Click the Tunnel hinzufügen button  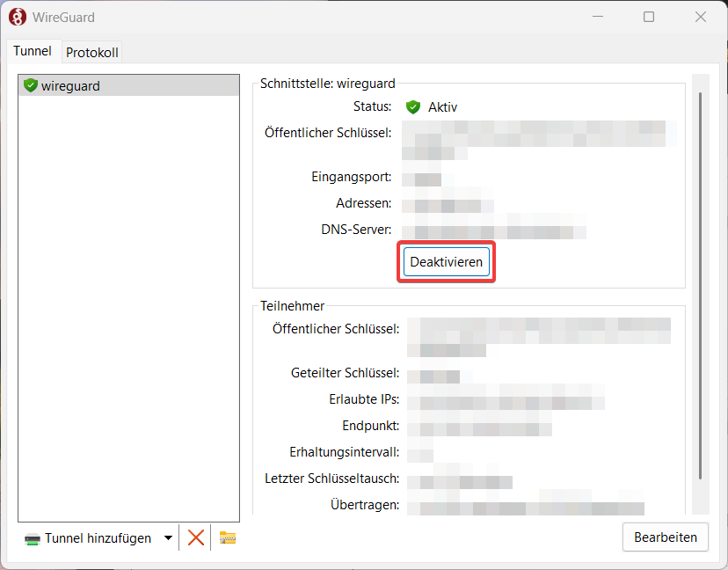click(88, 538)
